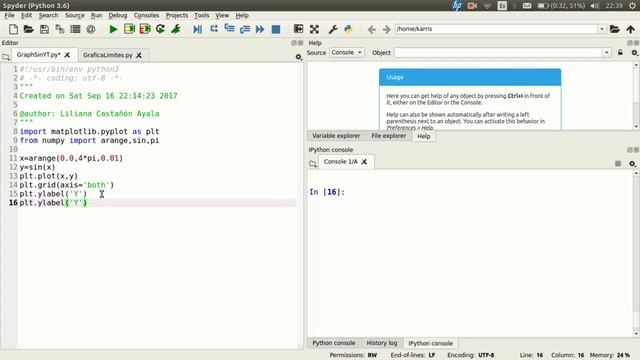Screen dimensions: 640x360
Task: Step out and return in debugger
Action: click(x=245, y=29)
